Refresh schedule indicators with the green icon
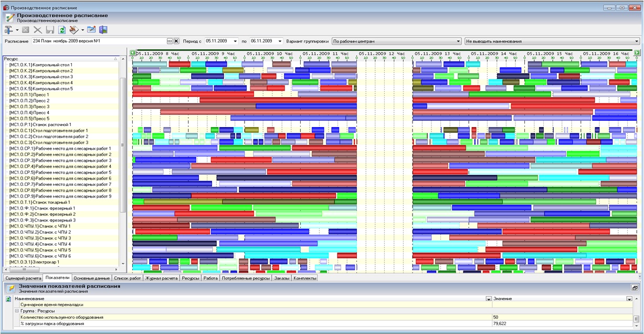Viewport: 644px width, 334px height. [x=8, y=299]
